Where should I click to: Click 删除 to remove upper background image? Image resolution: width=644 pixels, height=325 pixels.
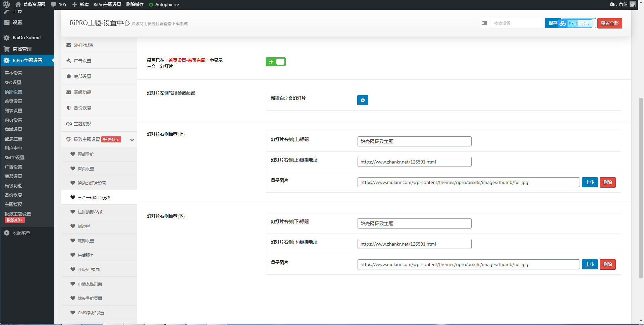(x=607, y=182)
